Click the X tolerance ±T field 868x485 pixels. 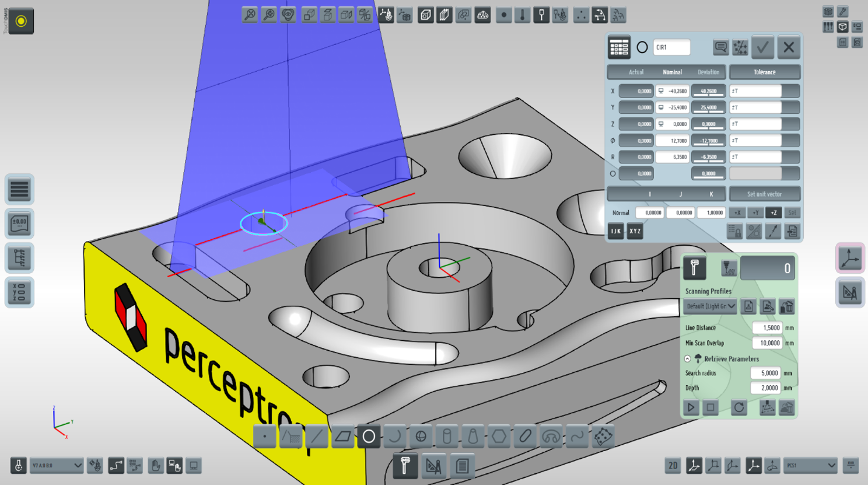[755, 91]
